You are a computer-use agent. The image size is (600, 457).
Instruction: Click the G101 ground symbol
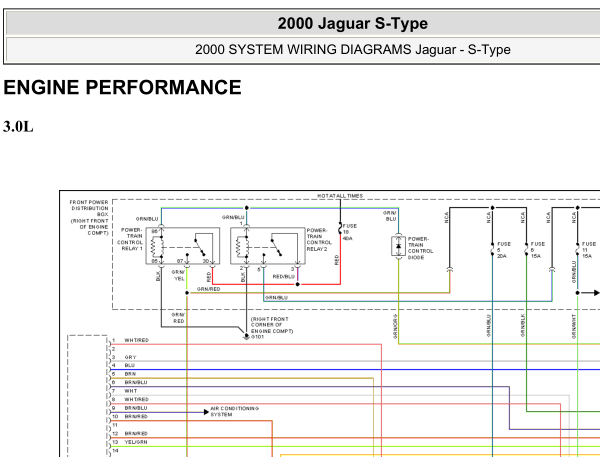tap(246, 336)
